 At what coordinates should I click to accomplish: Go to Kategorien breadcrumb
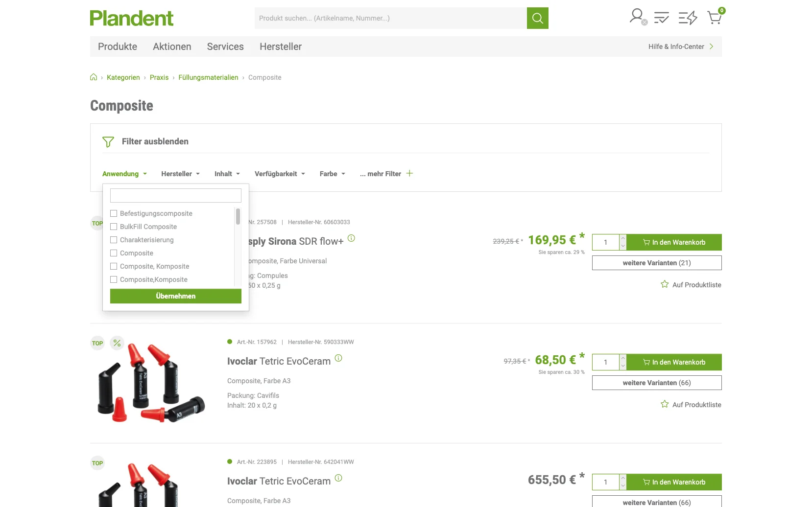123,77
